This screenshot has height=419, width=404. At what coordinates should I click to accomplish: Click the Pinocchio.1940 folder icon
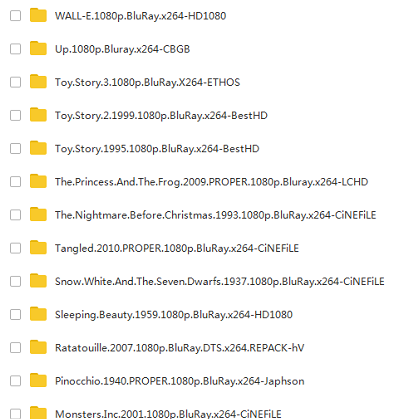(38, 380)
